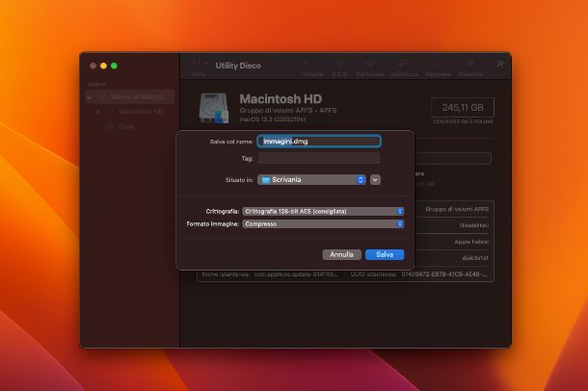Click the Macintosh HD heading text

pyautogui.click(x=281, y=99)
